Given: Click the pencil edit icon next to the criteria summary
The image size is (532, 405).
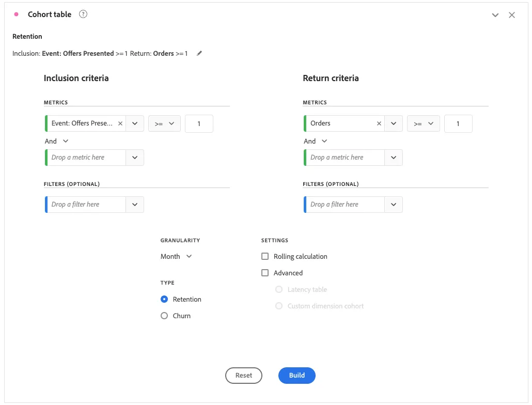Looking at the screenshot, I should [x=199, y=53].
